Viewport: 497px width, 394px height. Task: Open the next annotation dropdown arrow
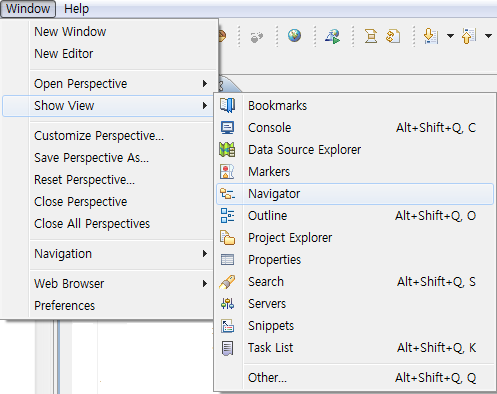coord(450,36)
